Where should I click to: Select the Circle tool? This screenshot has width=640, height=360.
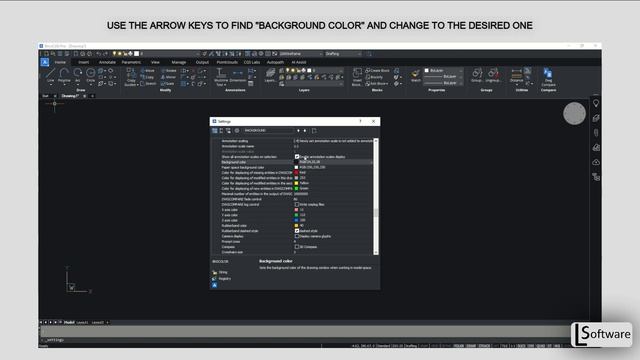click(x=90, y=75)
